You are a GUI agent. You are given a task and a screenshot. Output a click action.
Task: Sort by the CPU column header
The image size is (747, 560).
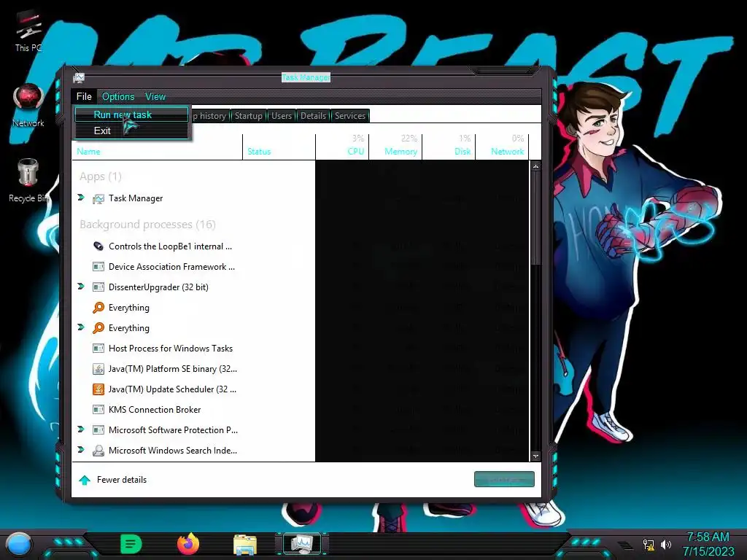(x=342, y=147)
